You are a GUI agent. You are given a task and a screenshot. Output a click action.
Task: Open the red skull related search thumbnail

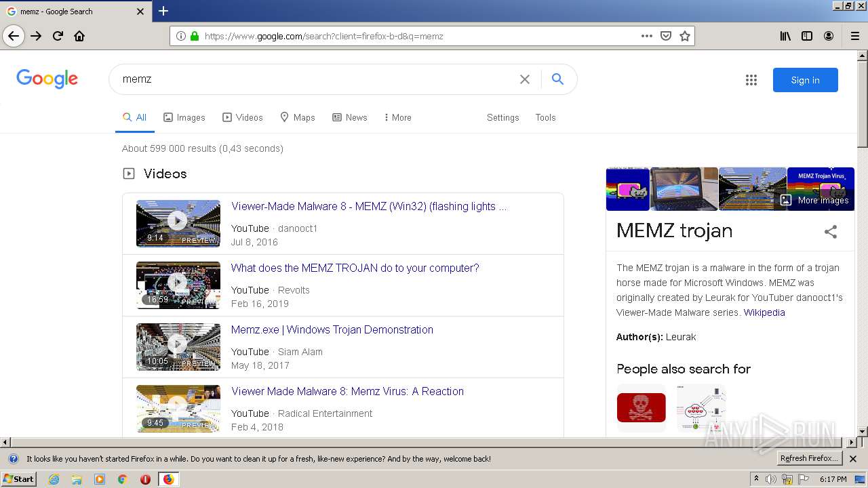coord(642,408)
